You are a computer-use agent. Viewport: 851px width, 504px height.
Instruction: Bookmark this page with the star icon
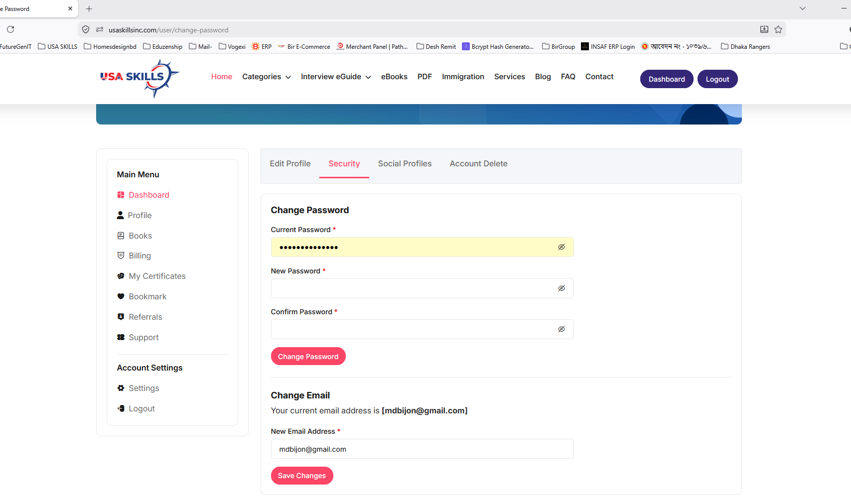(x=778, y=30)
